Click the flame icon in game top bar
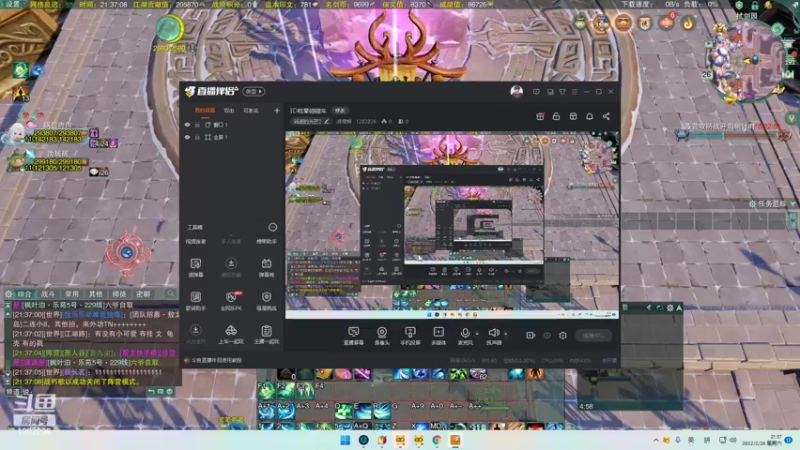Viewport: 800px width, 450px height. [x=687, y=22]
